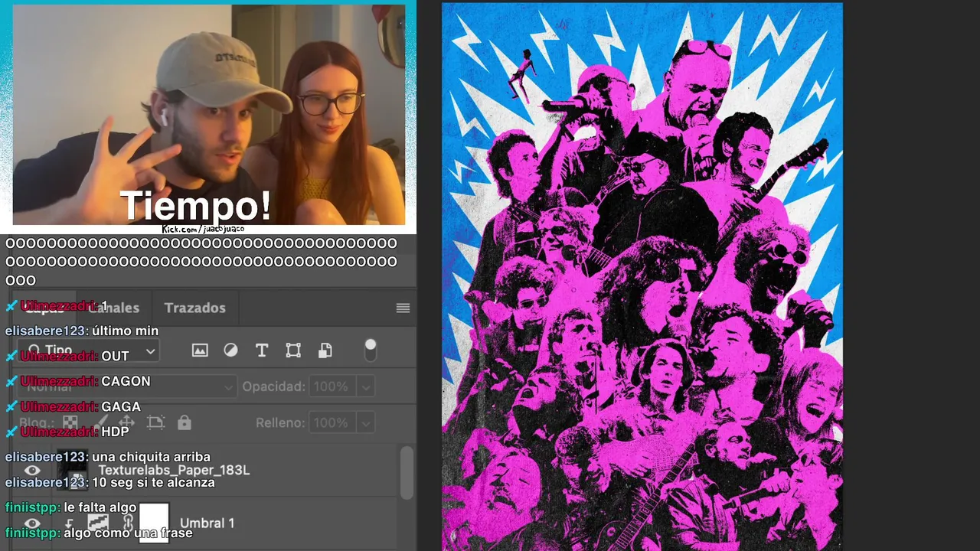Lock artboard auto-nesting icon
Viewport: 980px width, 551px height.
pos(155,422)
